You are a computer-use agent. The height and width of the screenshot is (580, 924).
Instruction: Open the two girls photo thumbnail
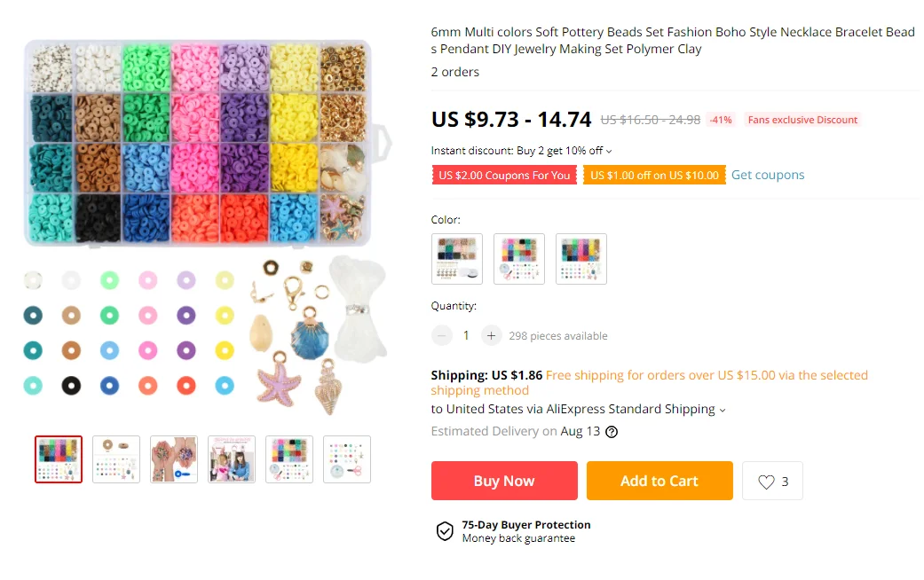click(232, 459)
